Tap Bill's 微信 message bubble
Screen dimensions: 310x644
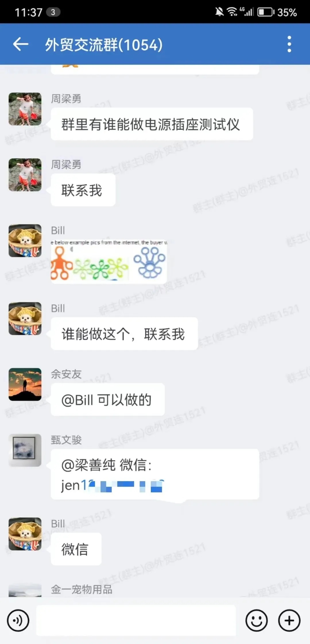click(x=76, y=549)
